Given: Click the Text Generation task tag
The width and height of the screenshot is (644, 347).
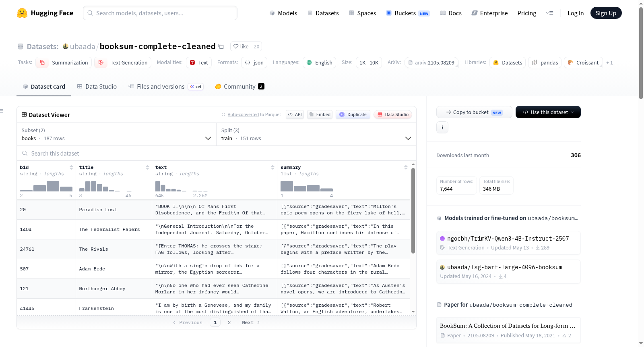Looking at the screenshot, I should click(123, 62).
